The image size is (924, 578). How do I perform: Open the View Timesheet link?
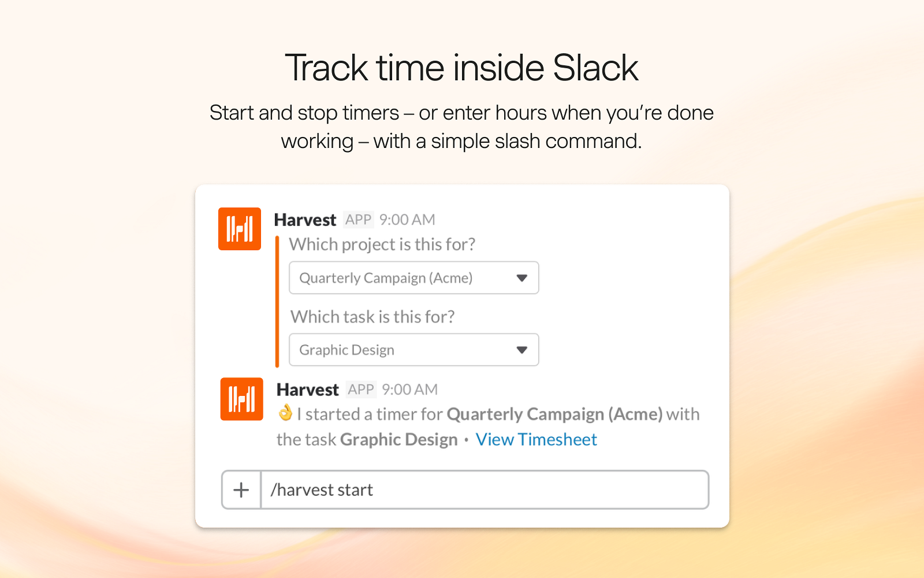[536, 439]
